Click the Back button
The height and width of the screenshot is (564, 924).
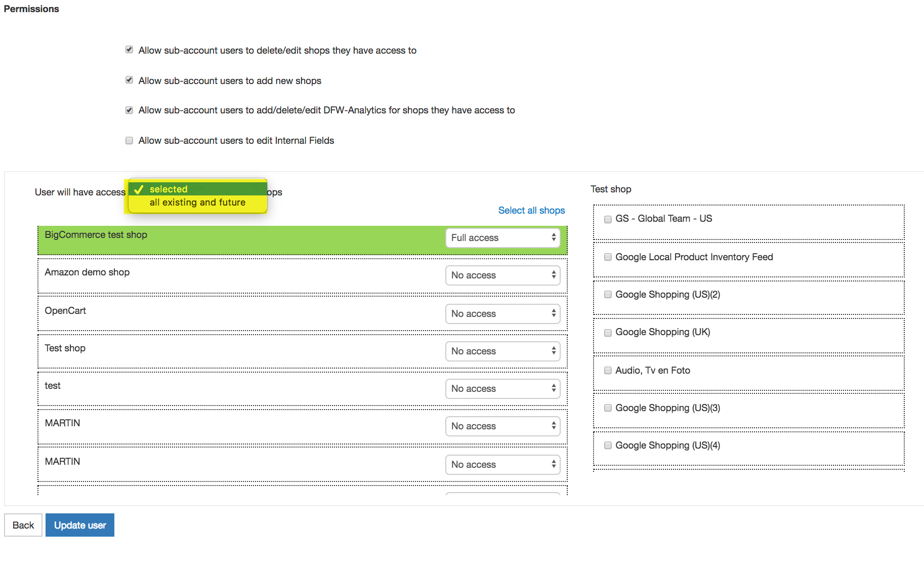(23, 525)
